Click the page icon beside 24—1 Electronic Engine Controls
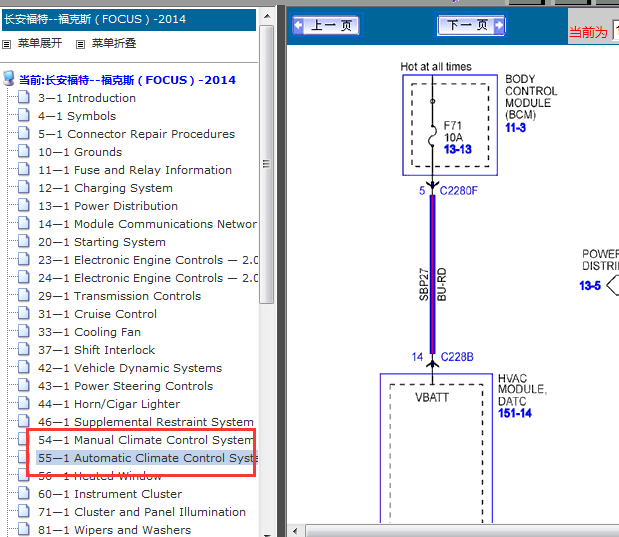The height and width of the screenshot is (537, 619). tap(24, 277)
